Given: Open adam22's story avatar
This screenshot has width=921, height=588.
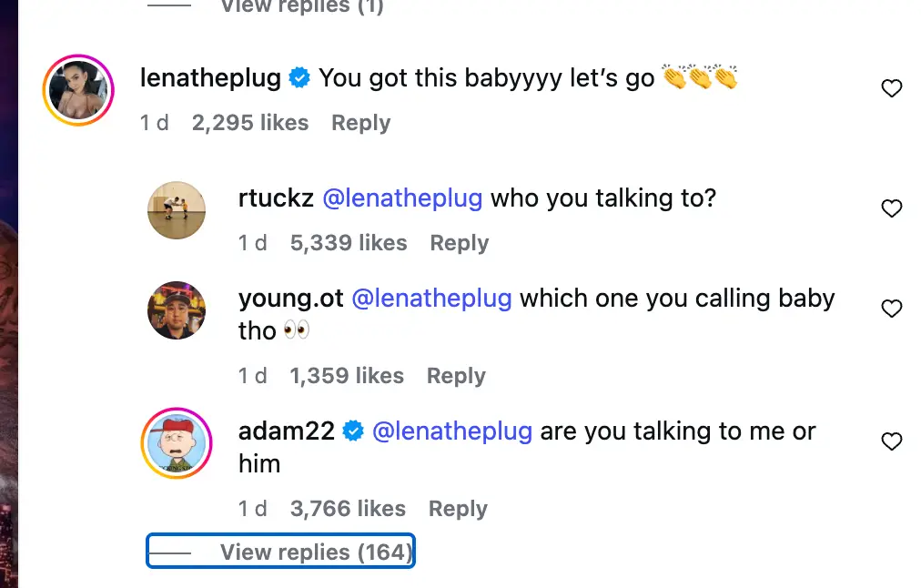Looking at the screenshot, I should (x=177, y=443).
